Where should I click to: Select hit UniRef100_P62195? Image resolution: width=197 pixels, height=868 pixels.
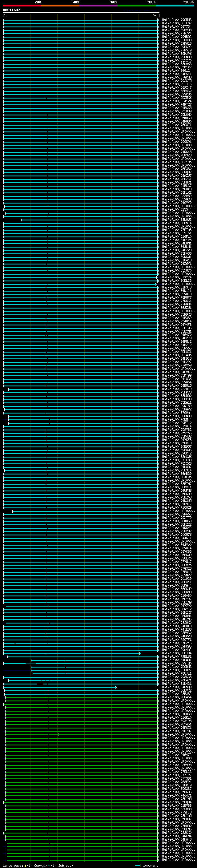177,162
